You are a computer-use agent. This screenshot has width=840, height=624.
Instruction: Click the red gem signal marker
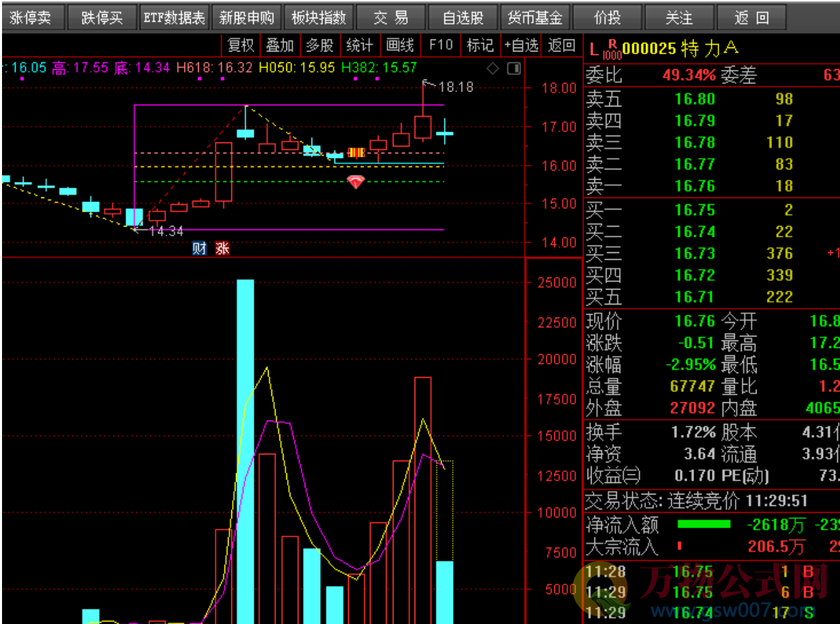point(356,181)
